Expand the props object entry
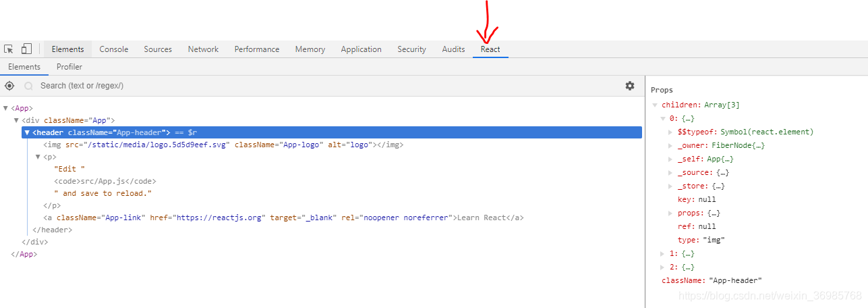The height and width of the screenshot is (308, 868). [670, 213]
